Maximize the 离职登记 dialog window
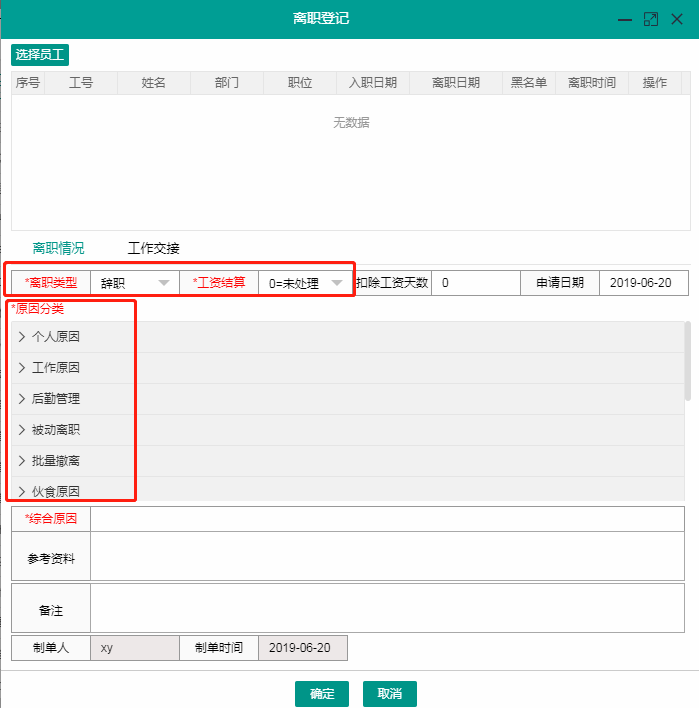 click(651, 19)
